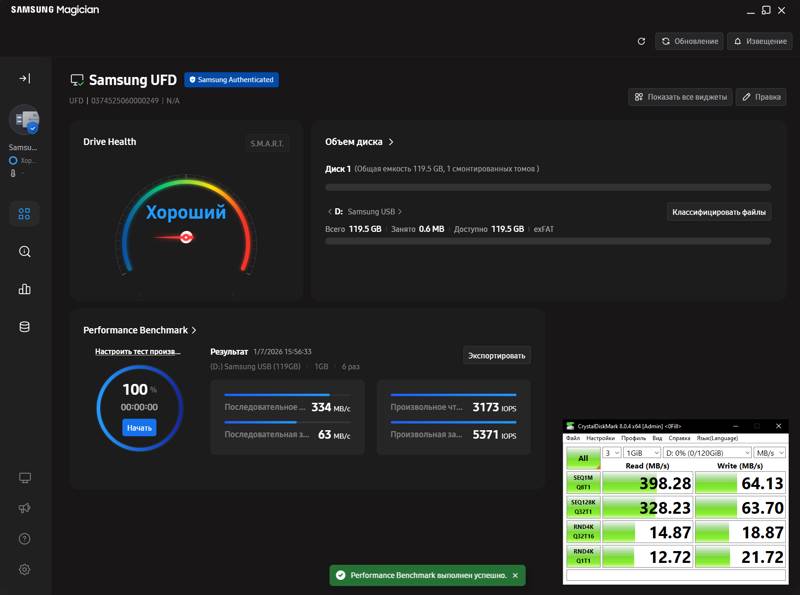Click the megaphone announcements icon in sidebar
Image resolution: width=800 pixels, height=595 pixels.
(x=24, y=508)
